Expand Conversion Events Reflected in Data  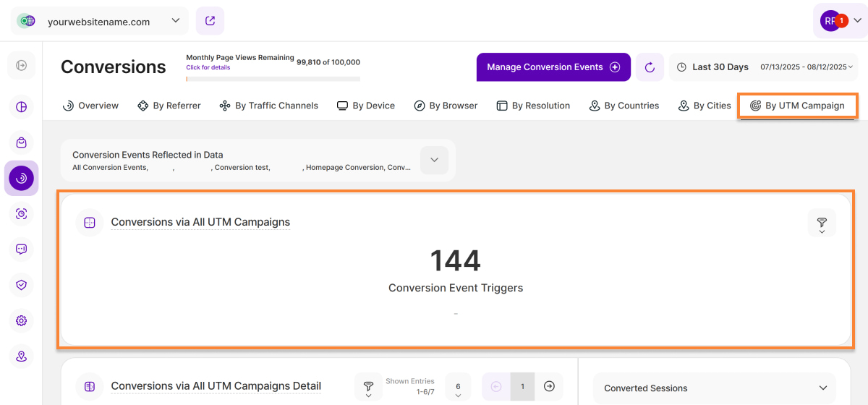[x=434, y=160]
